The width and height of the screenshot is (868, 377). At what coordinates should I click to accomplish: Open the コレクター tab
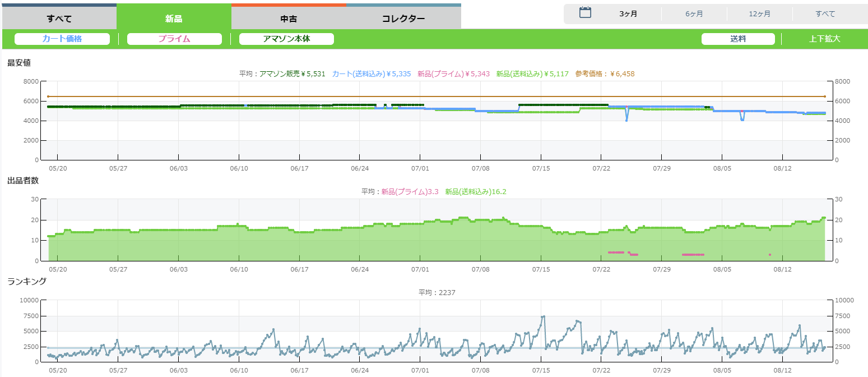(x=403, y=19)
